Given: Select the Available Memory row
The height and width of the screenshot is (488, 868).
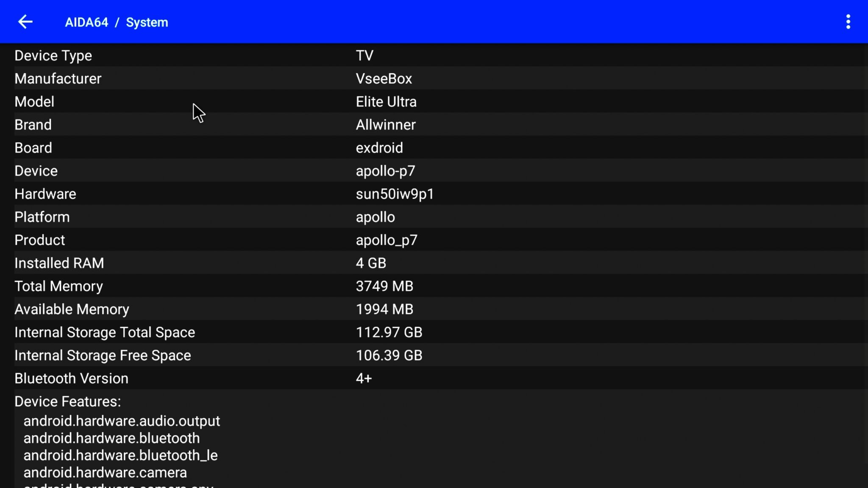Looking at the screenshot, I should click(x=72, y=309).
